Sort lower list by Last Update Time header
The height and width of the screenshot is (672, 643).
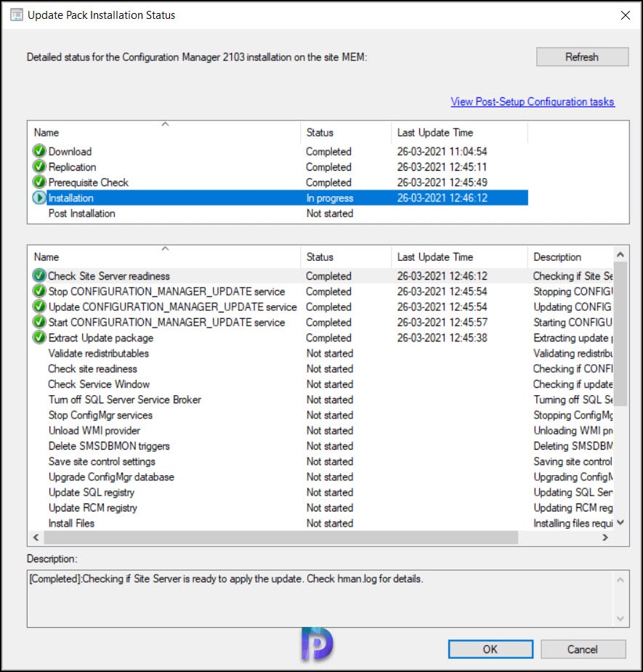click(459, 256)
